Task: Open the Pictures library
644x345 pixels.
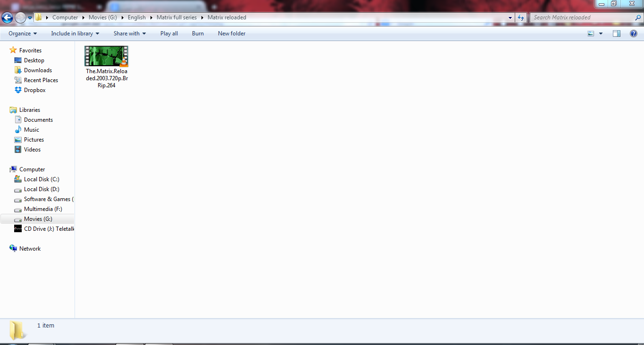Action: (34, 140)
